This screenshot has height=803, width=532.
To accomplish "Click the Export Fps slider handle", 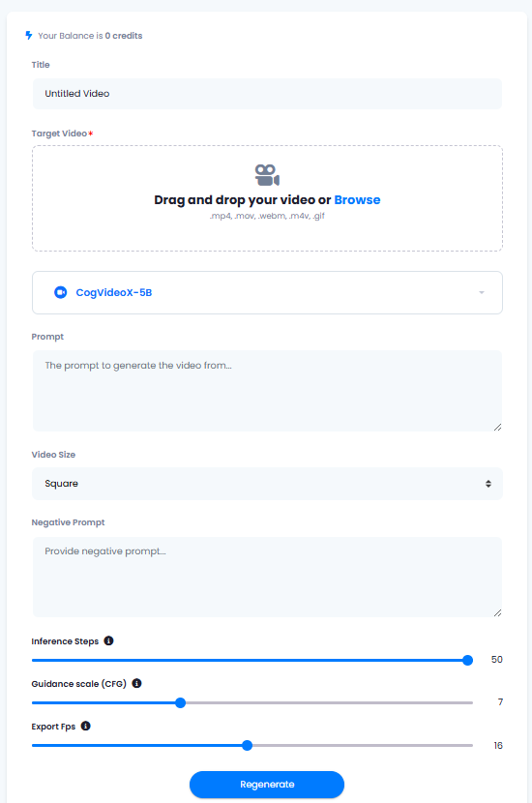I will 248,745.
